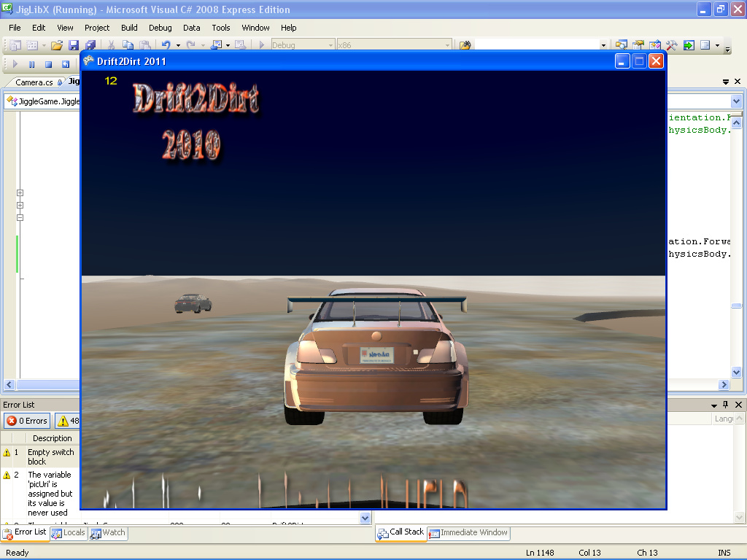Image resolution: width=747 pixels, height=560 pixels.
Task: Stop debugging with the square Stop button
Action: (48, 64)
